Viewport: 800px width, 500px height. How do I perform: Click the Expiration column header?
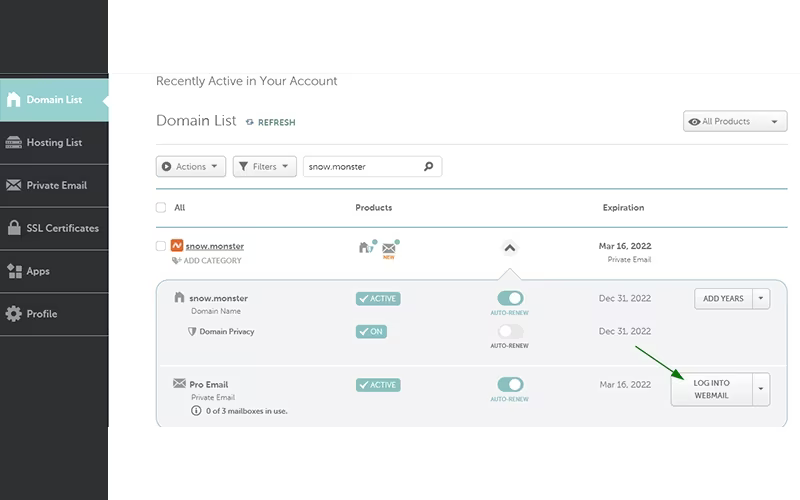(623, 208)
